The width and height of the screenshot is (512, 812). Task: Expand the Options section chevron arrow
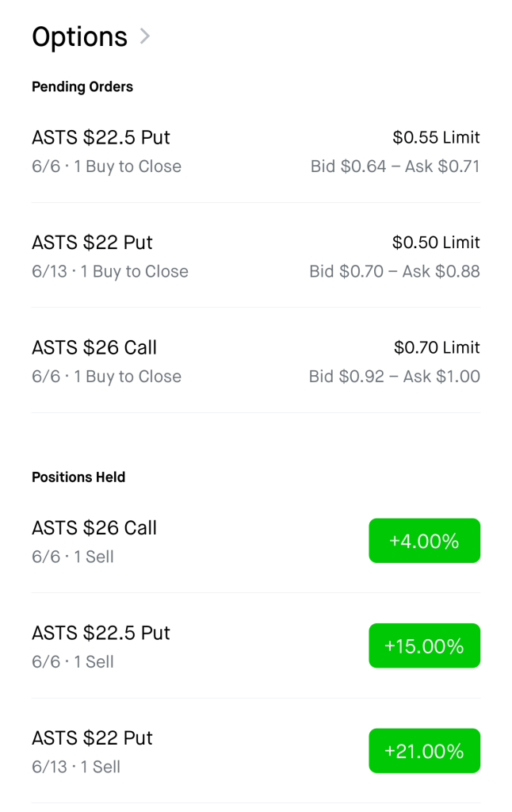pyautogui.click(x=144, y=36)
